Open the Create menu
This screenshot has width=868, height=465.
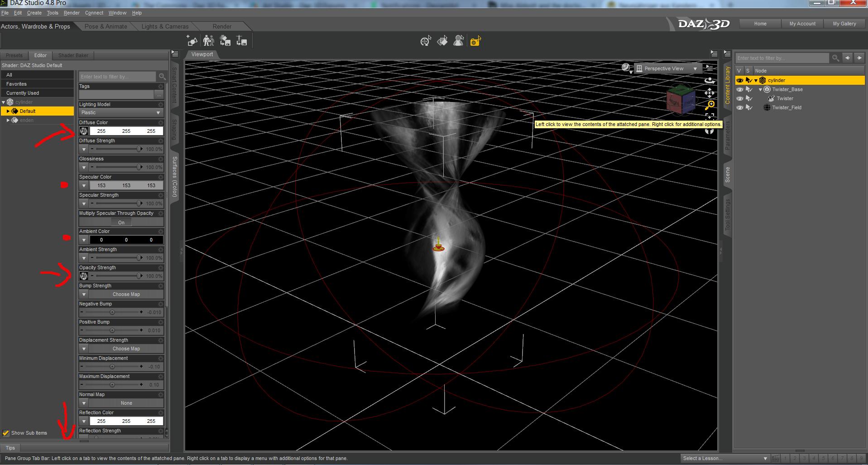pyautogui.click(x=34, y=13)
